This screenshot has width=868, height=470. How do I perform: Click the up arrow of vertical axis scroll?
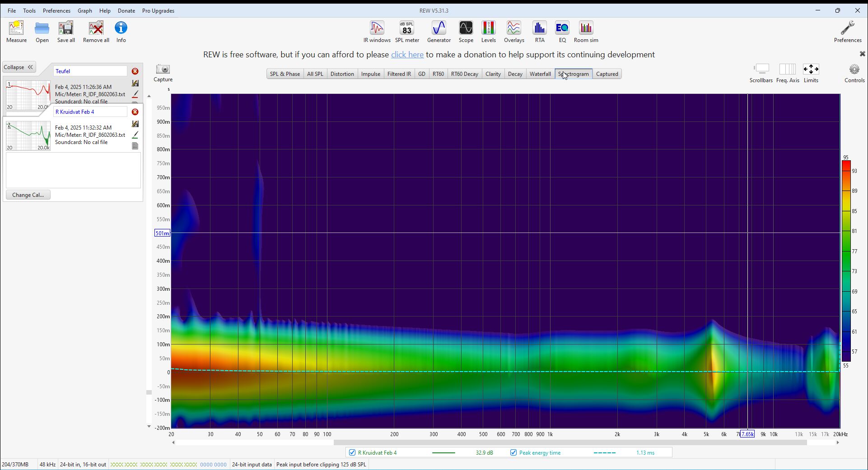149,96
